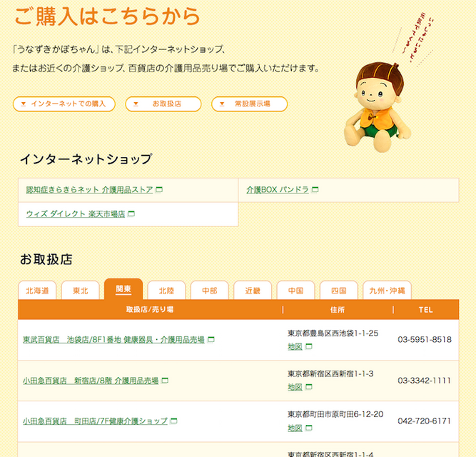
Task: Open 認知症きらきらネット 介護用品ストア link
Action: pyautogui.click(x=89, y=190)
